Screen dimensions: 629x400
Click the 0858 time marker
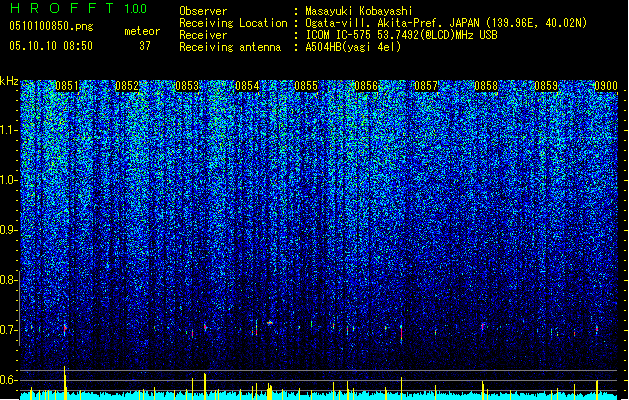486,86
